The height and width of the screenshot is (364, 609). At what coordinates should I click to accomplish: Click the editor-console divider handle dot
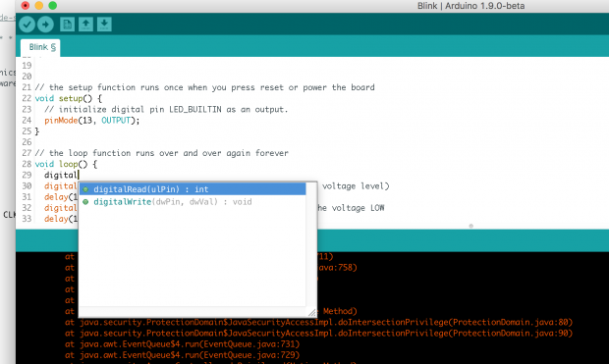(471, 226)
